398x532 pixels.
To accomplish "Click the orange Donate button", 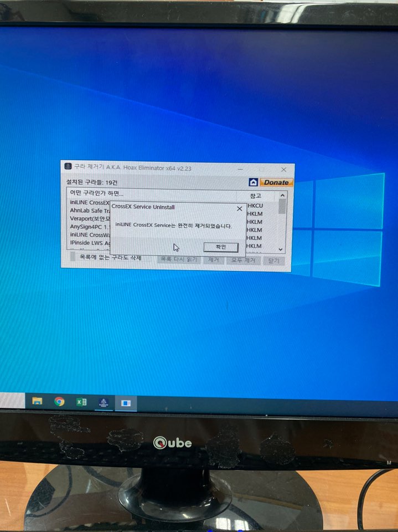I will pos(276,182).
